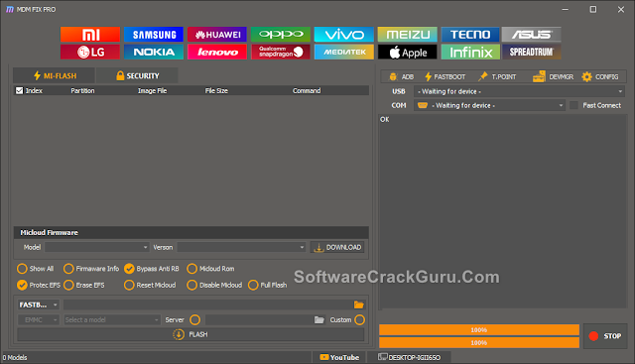This screenshot has height=364, width=635.
Task: Select the Qualcomm Snapdragon logo
Action: pyautogui.click(x=281, y=52)
